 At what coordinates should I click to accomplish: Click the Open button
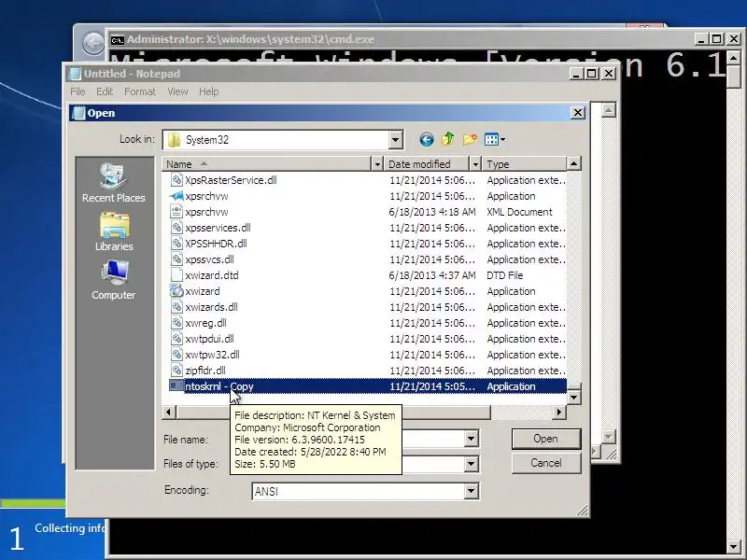(546, 439)
